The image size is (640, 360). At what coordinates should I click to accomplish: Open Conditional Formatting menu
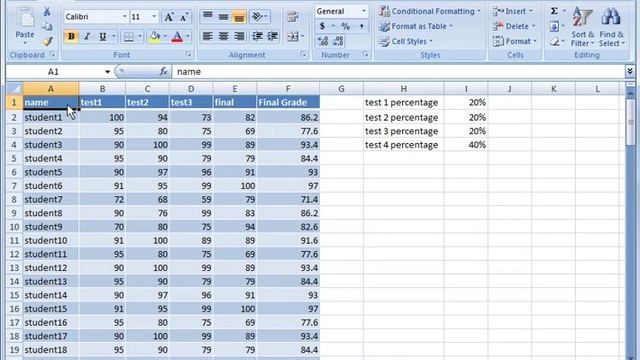(x=430, y=11)
